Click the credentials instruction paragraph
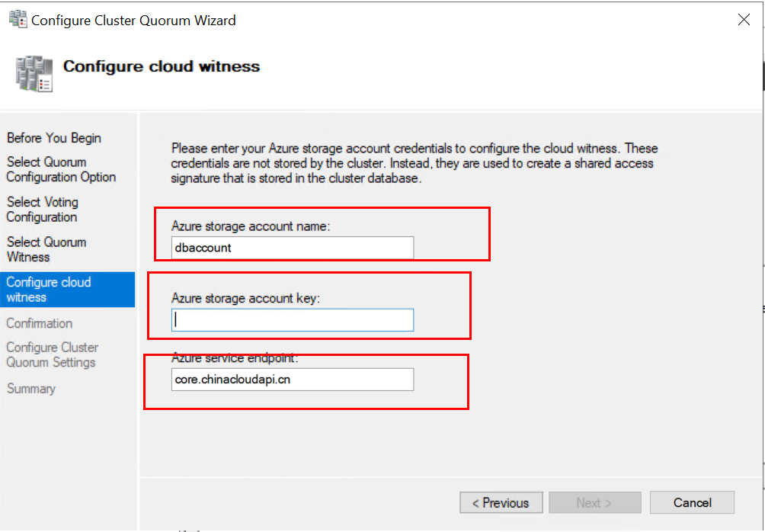Viewport: 765px width, 532px height. tap(414, 164)
